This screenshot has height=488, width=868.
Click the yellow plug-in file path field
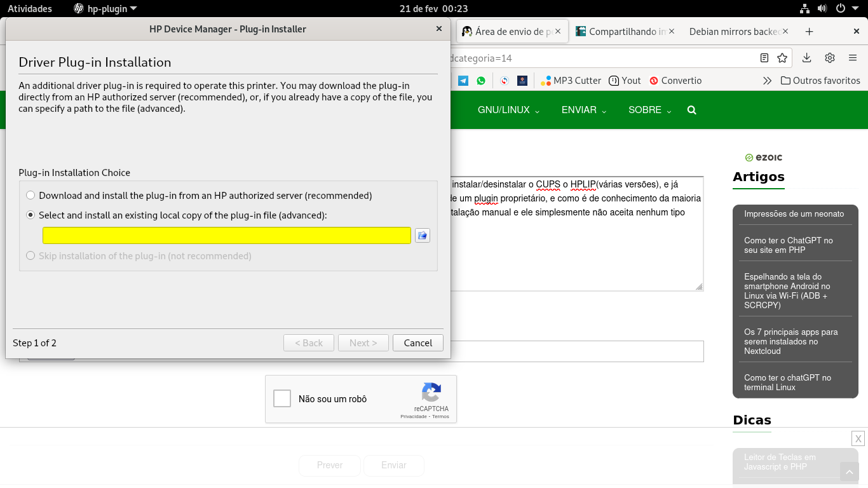click(227, 236)
